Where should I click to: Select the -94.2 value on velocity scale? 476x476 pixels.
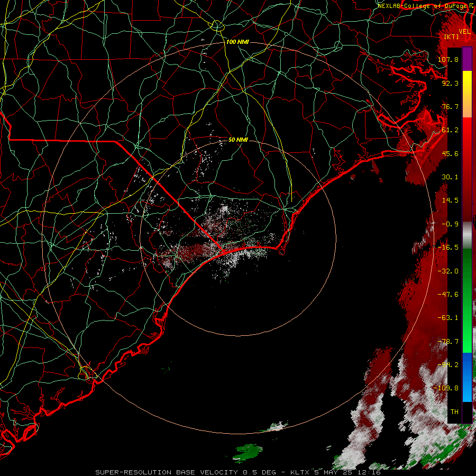tap(448, 364)
